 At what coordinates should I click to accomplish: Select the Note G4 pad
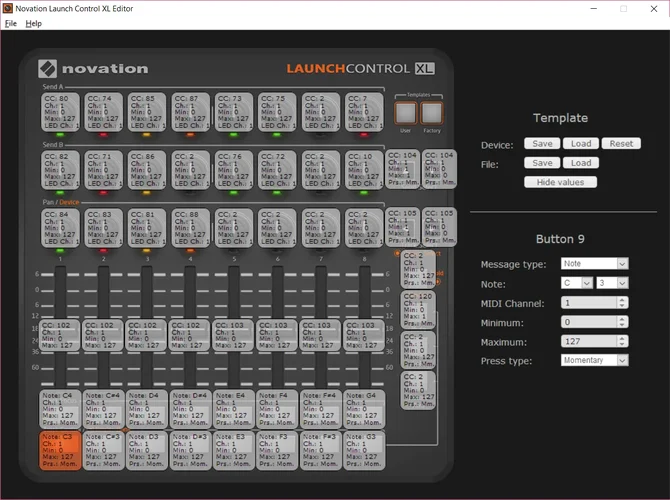[x=364, y=409]
